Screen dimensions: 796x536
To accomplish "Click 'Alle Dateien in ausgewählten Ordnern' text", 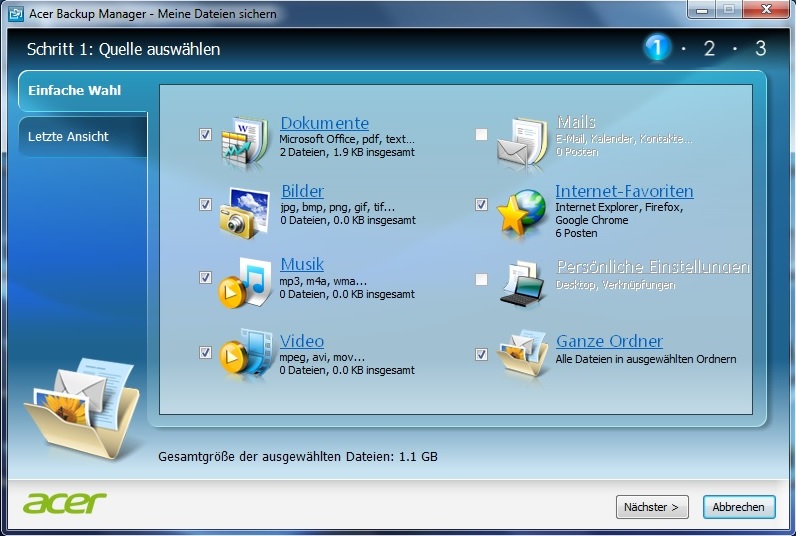I will [x=646, y=359].
